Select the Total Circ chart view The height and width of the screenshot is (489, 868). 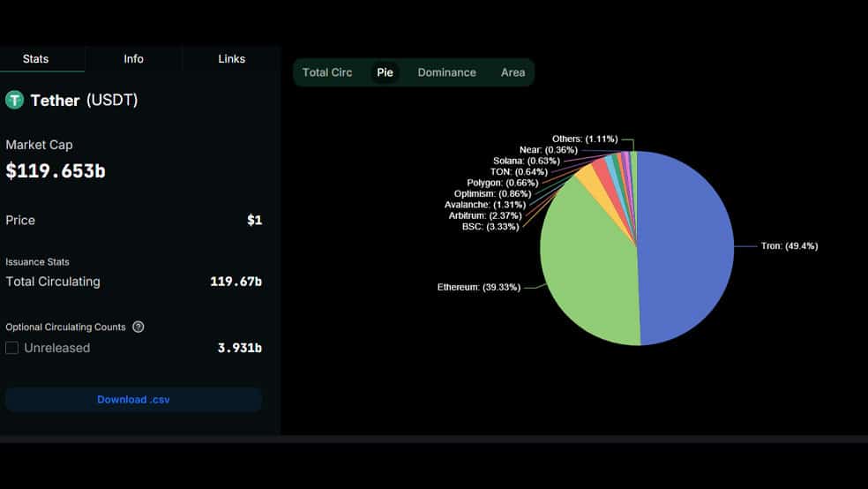coord(327,72)
